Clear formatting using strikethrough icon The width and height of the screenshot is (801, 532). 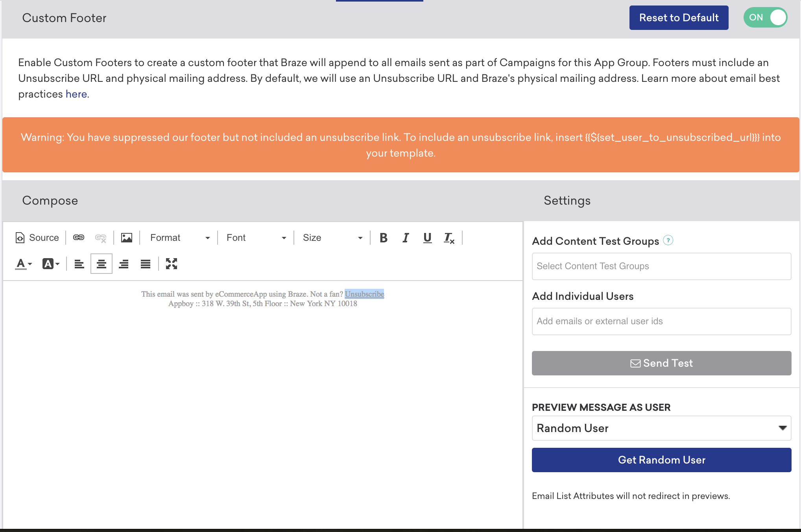click(x=449, y=238)
